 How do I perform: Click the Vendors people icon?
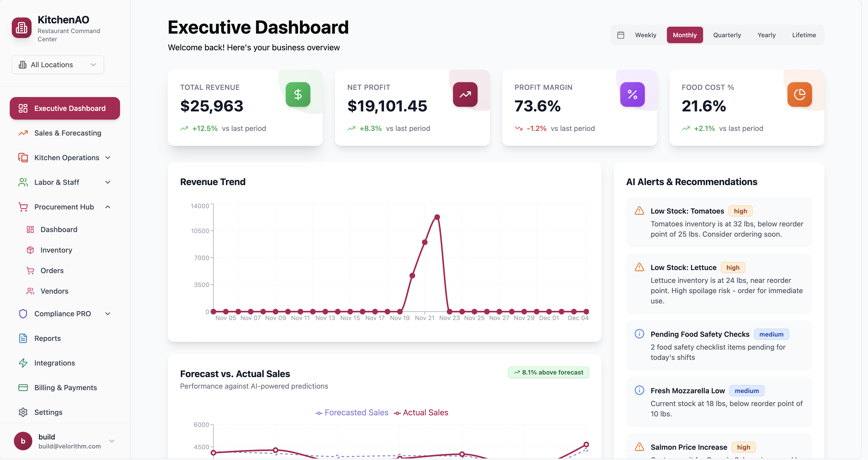30,291
